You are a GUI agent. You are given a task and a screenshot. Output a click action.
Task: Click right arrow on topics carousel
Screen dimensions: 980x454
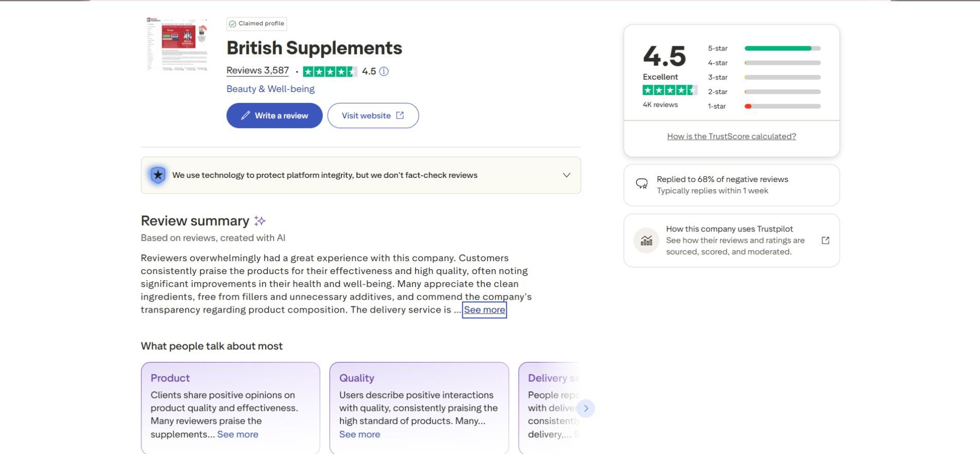point(586,408)
